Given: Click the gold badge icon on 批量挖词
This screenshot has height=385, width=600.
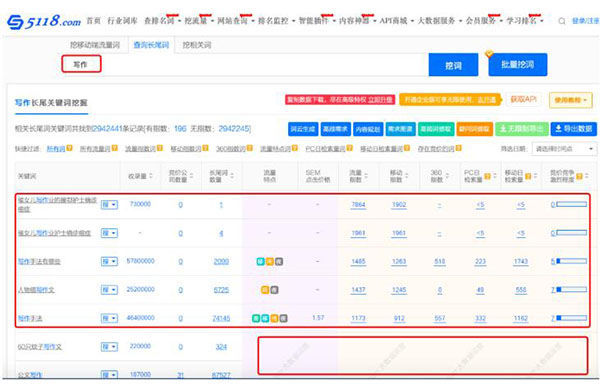Looking at the screenshot, I should coord(489,54).
